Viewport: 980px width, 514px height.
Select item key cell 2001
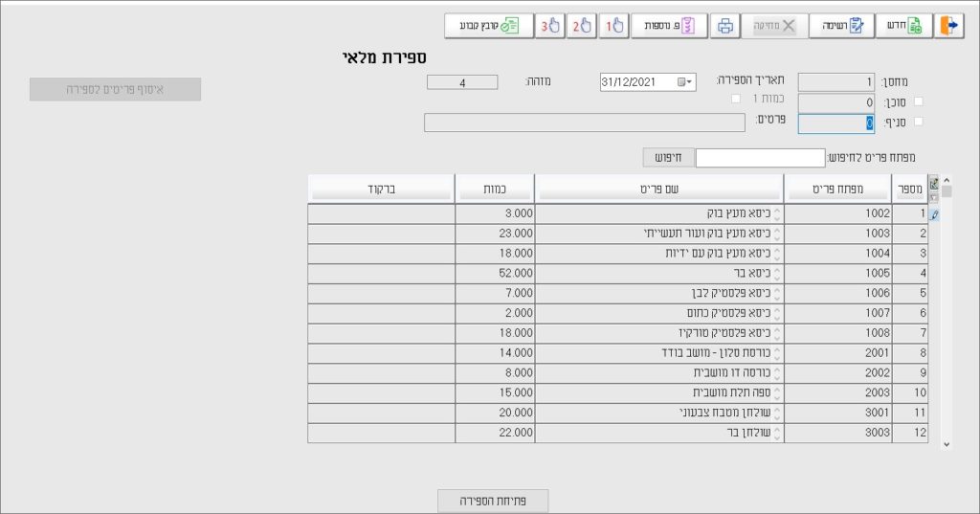[837, 352]
